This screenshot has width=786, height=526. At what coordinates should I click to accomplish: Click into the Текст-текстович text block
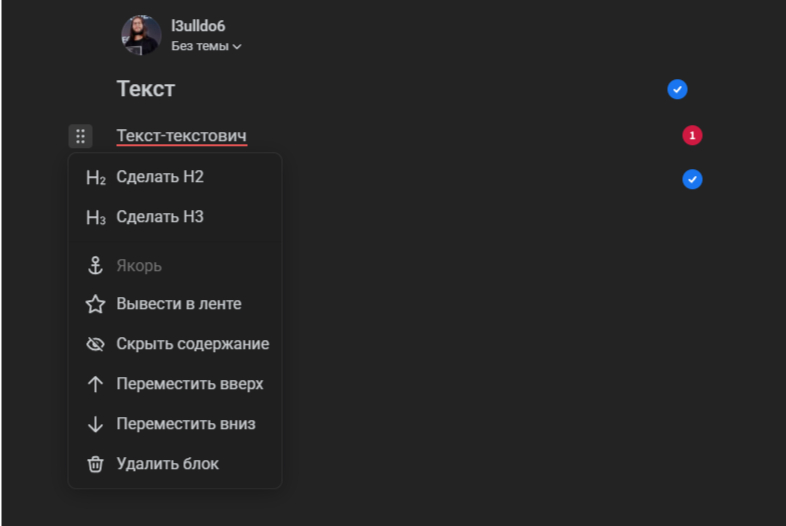pos(181,136)
